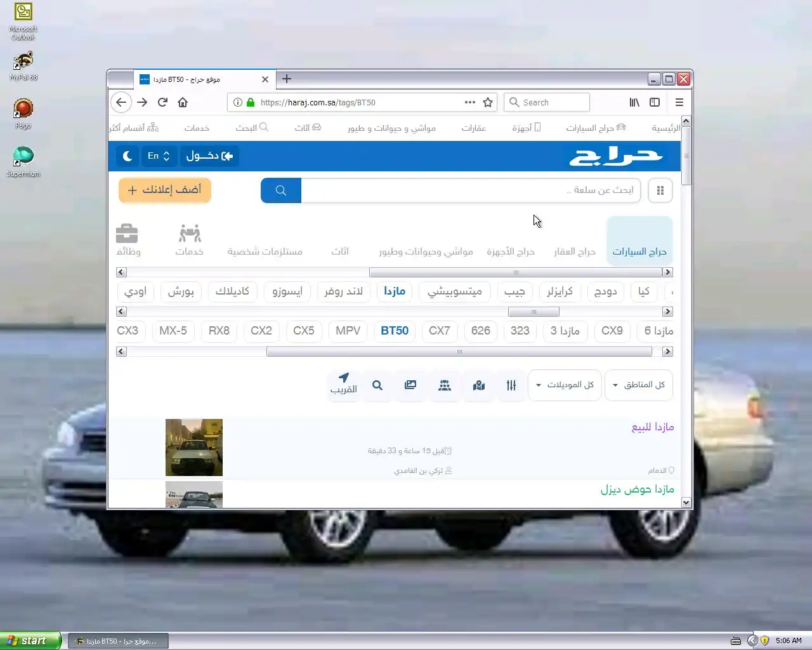Select حراج السيارات category tab
812x650 pixels.
click(x=639, y=240)
